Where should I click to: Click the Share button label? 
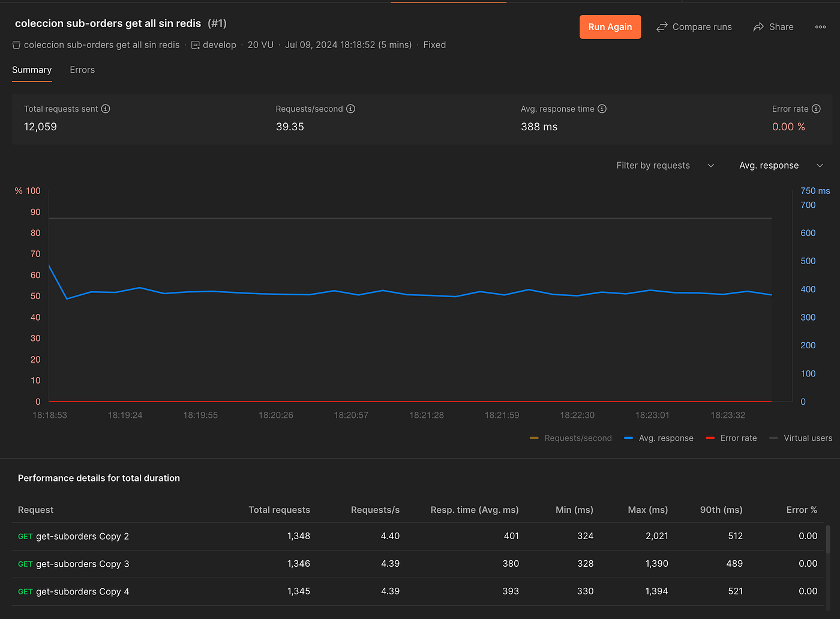[x=781, y=27]
